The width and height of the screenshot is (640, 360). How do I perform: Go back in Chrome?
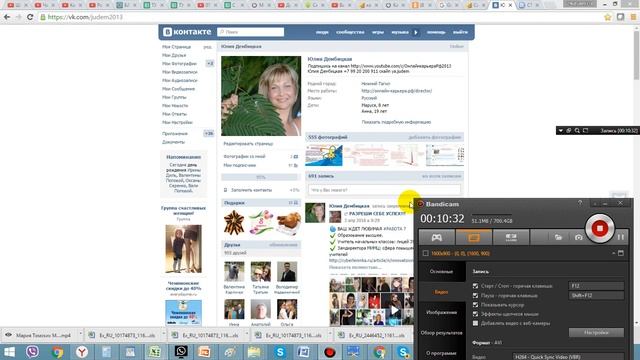click(7, 17)
